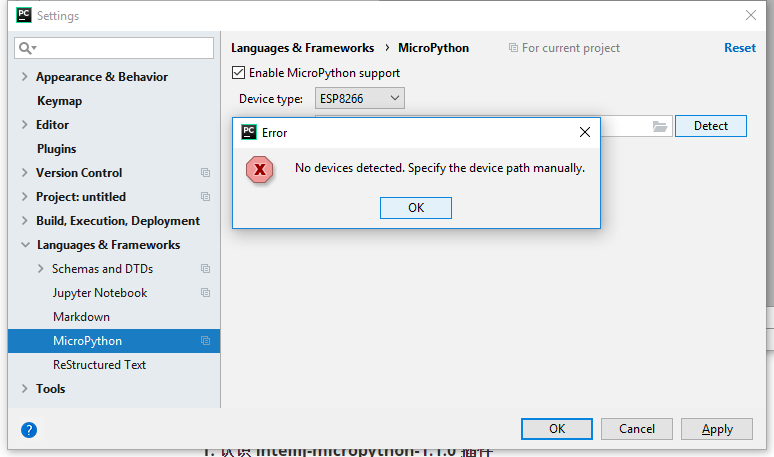Click the project-level icon beside MicroPython
This screenshot has height=457, width=774.
tap(205, 341)
